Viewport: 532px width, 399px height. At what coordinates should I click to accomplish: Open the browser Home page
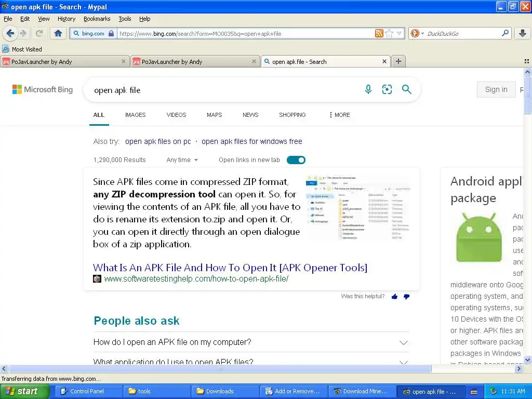[58, 33]
